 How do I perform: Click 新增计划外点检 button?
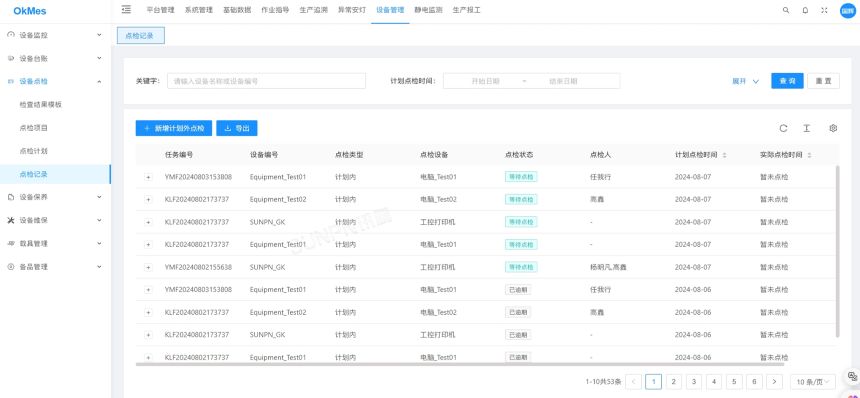pos(174,128)
